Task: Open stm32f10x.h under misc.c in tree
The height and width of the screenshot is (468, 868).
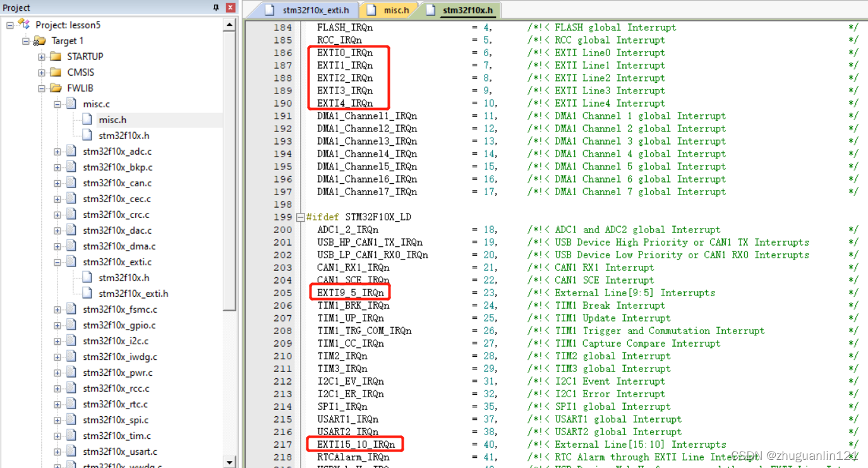Action: (124, 135)
